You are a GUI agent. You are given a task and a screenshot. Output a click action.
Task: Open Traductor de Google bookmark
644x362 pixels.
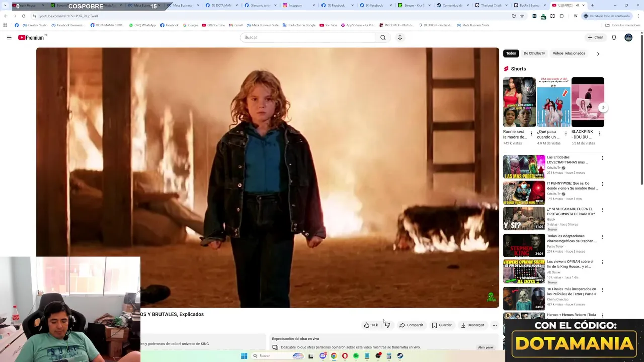click(x=299, y=25)
